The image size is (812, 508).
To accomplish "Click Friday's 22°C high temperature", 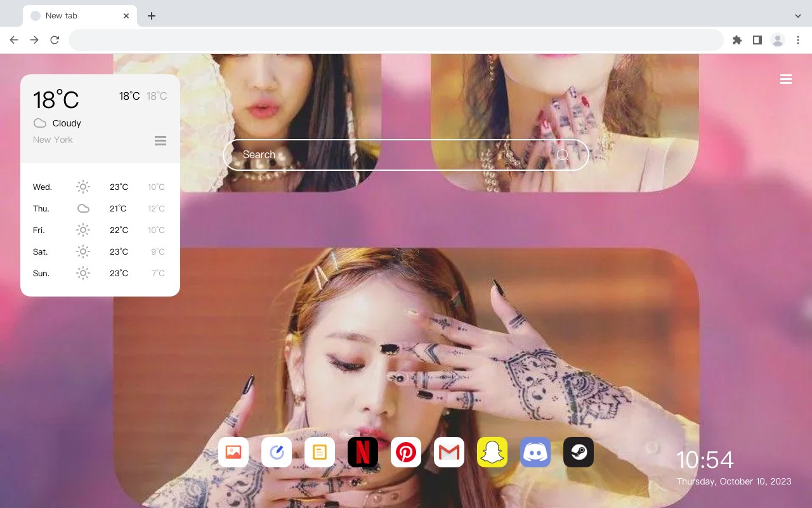I will pos(119,230).
